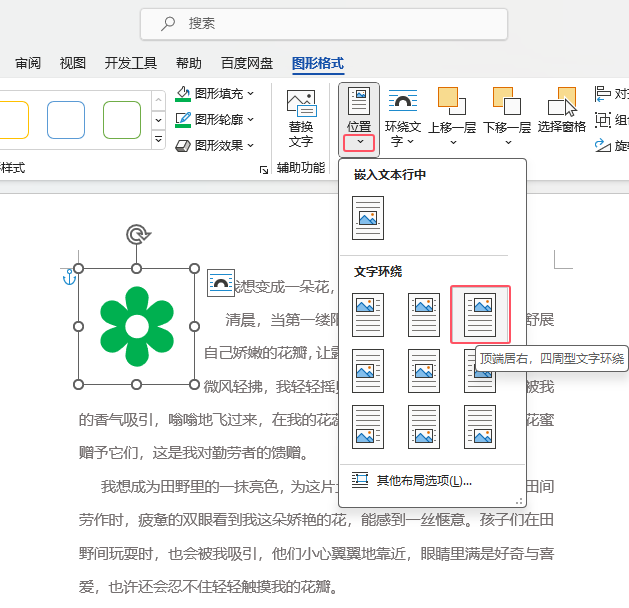
Task: Show the next row of shape styles
Action: point(158,120)
